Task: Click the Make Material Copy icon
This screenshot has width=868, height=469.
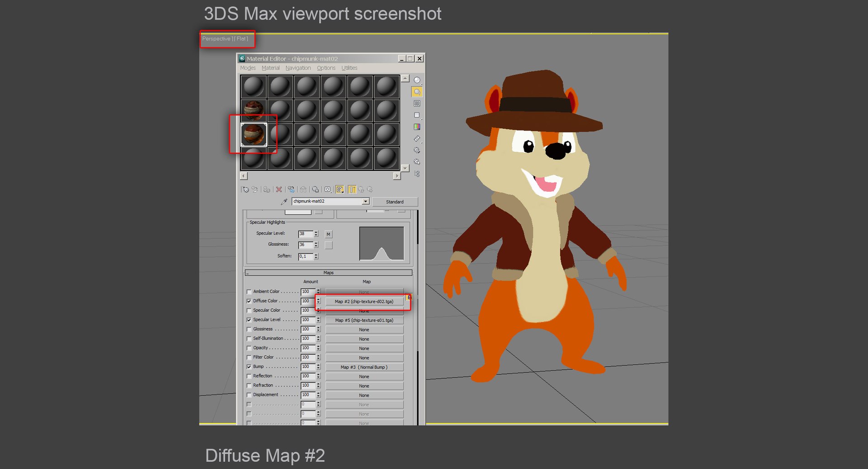Action: coord(291,190)
